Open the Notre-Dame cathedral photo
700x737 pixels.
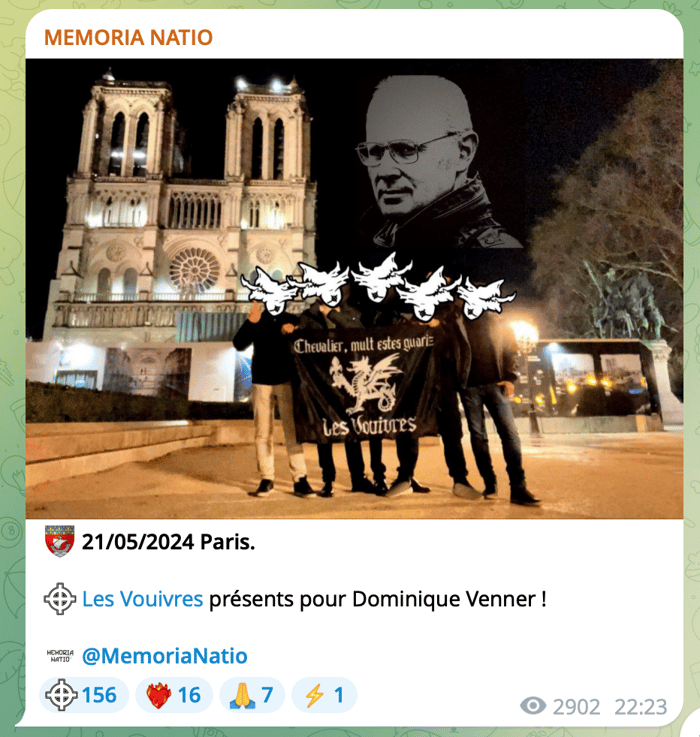click(354, 289)
